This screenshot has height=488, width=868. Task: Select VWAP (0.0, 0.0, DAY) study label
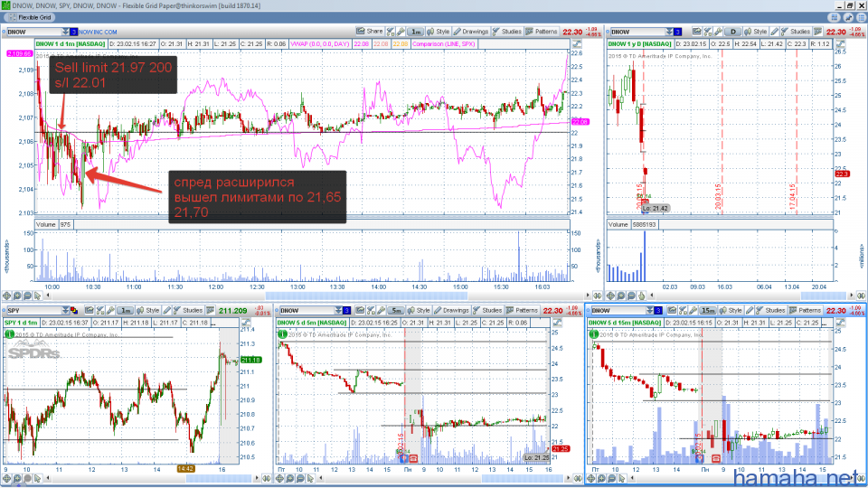[x=320, y=43]
